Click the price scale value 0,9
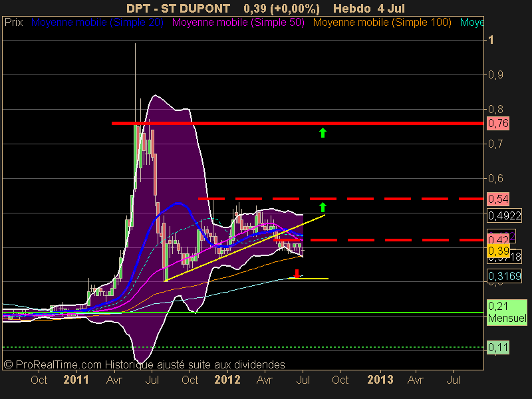532x399 pixels. [x=495, y=74]
